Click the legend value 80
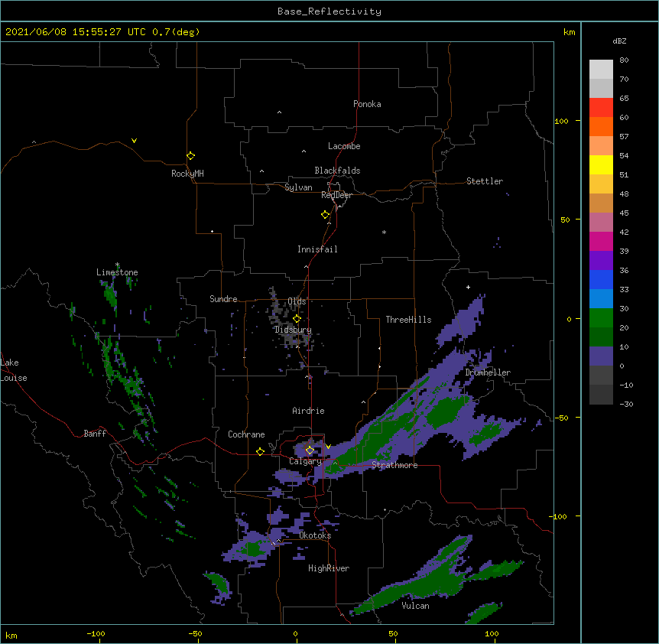Image resolution: width=659 pixels, height=644 pixels. (624, 60)
